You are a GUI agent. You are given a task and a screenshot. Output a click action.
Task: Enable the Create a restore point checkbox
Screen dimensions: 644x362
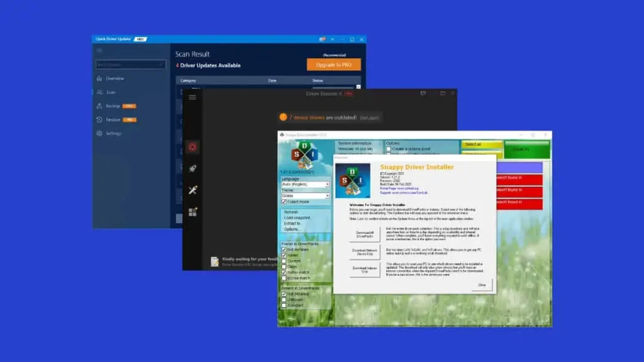[x=389, y=149]
